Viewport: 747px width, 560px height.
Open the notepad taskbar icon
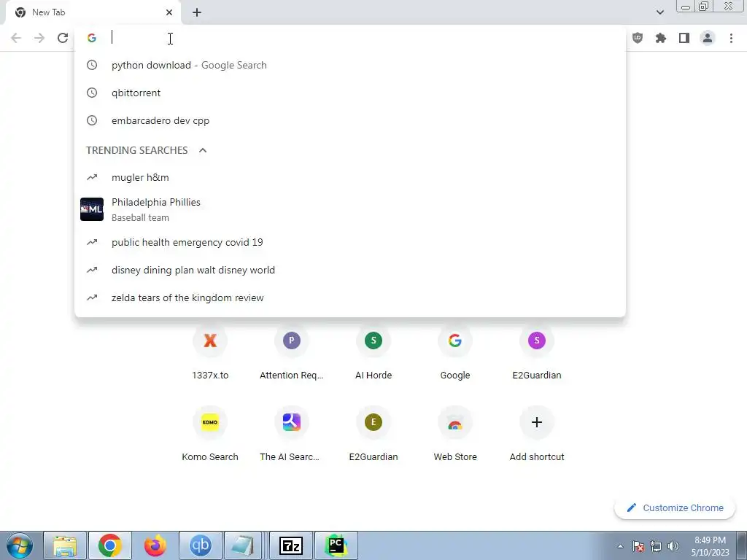243,545
